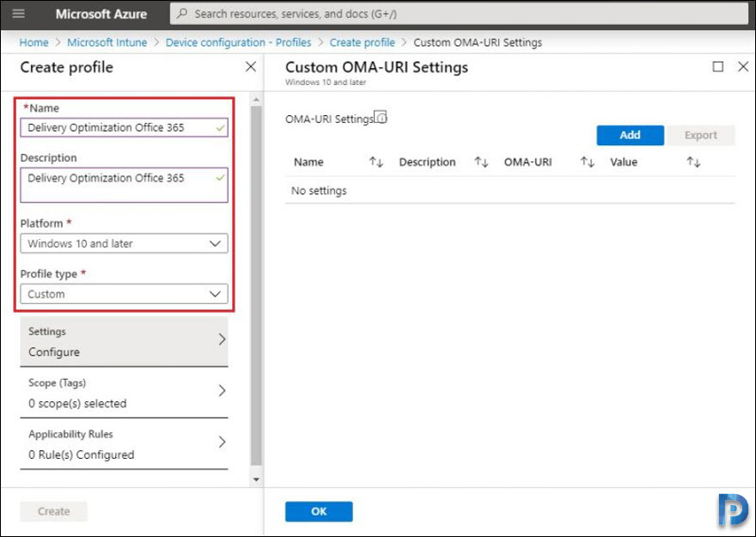This screenshot has height=537, width=756.
Task: Open Microsoft Intune breadcrumb
Action: pyautogui.click(x=107, y=42)
